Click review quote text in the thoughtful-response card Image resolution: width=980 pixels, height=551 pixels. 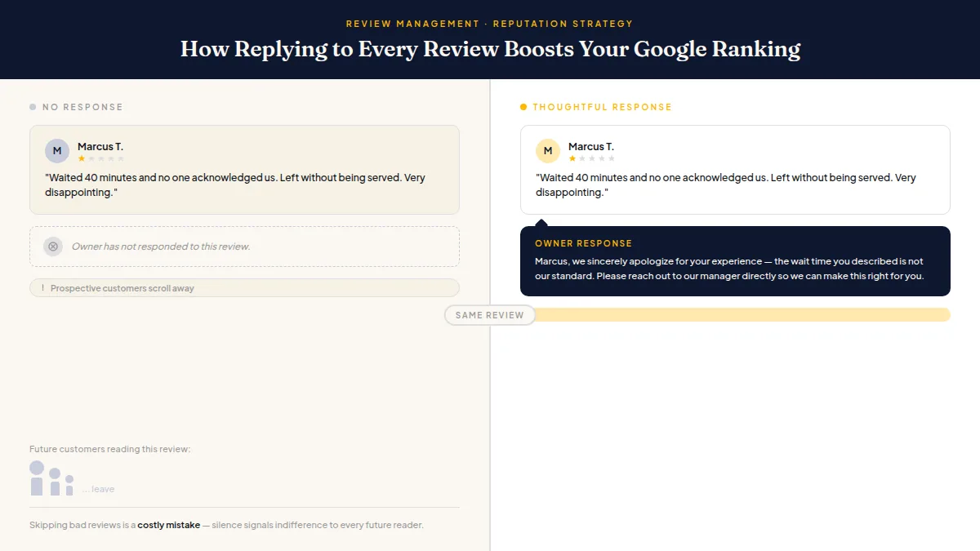tap(726, 185)
